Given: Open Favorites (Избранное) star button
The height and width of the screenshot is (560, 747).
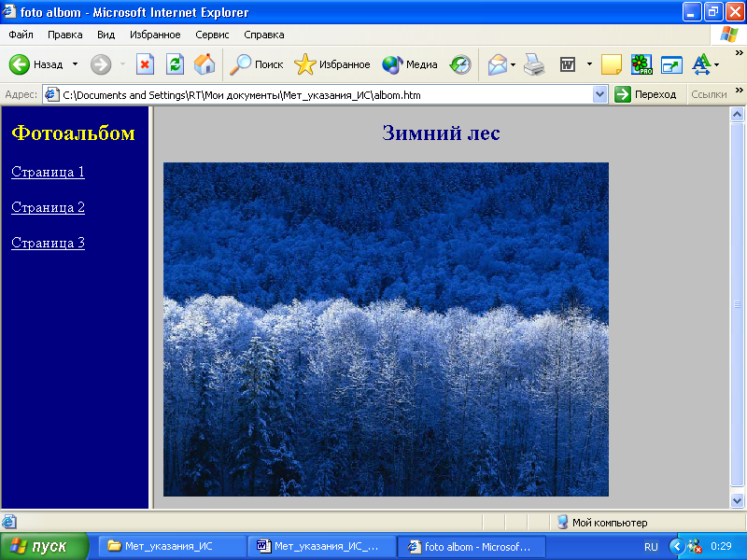Looking at the screenshot, I should [332, 64].
